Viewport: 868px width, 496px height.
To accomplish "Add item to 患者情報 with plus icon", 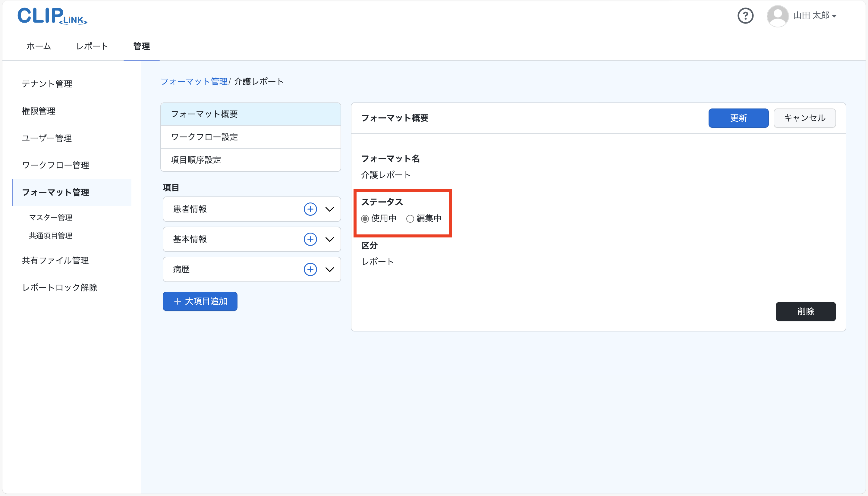I will click(310, 209).
